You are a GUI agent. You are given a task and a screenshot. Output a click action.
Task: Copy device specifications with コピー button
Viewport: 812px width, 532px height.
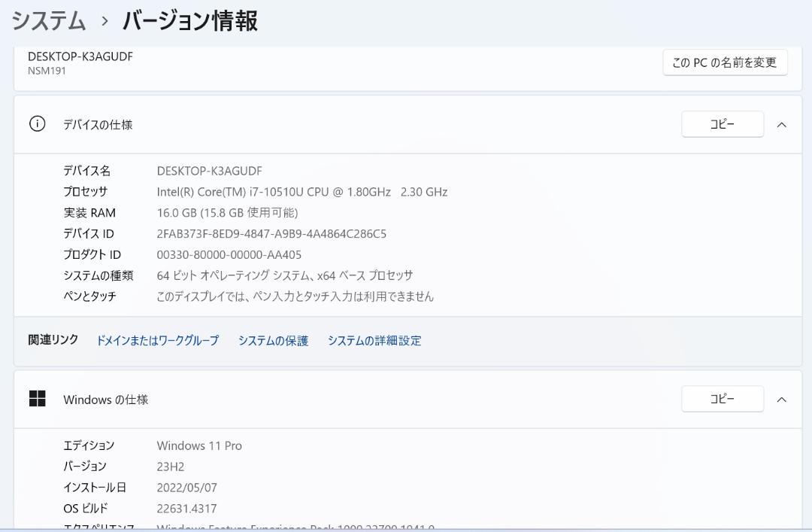click(723, 124)
